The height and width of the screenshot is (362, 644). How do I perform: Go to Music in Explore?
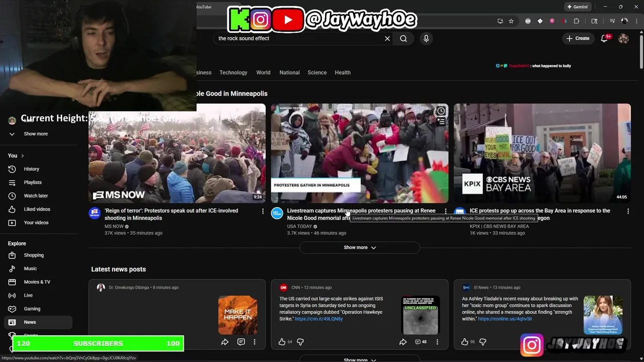click(38, 268)
